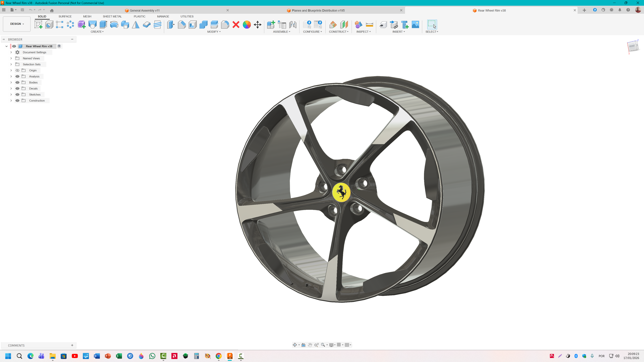Open the MODIFY dropdown menu
Image resolution: width=644 pixels, height=362 pixels.
(214, 32)
